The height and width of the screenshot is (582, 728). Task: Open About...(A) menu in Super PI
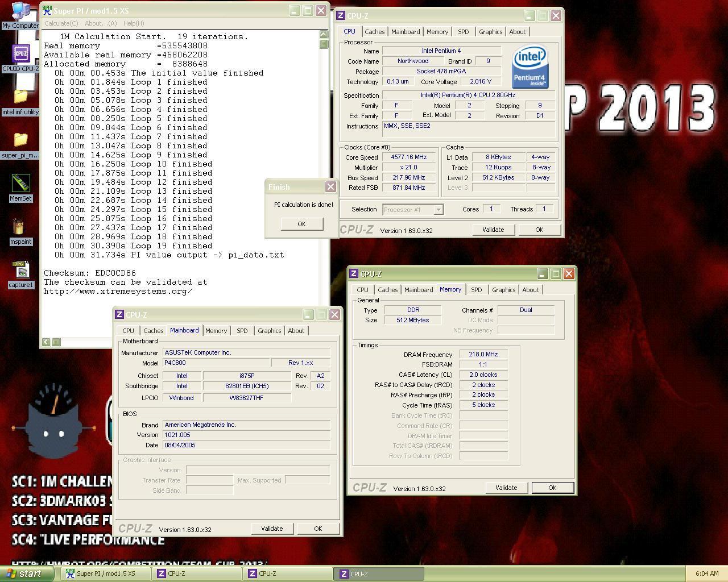click(101, 23)
